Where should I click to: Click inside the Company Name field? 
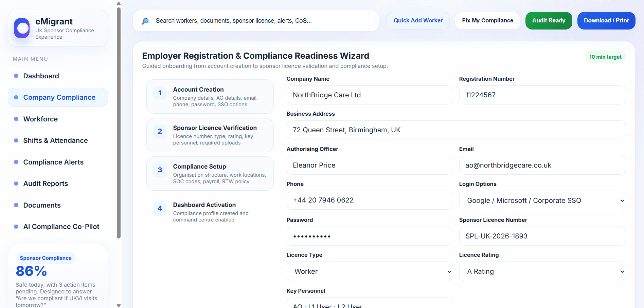(370, 95)
